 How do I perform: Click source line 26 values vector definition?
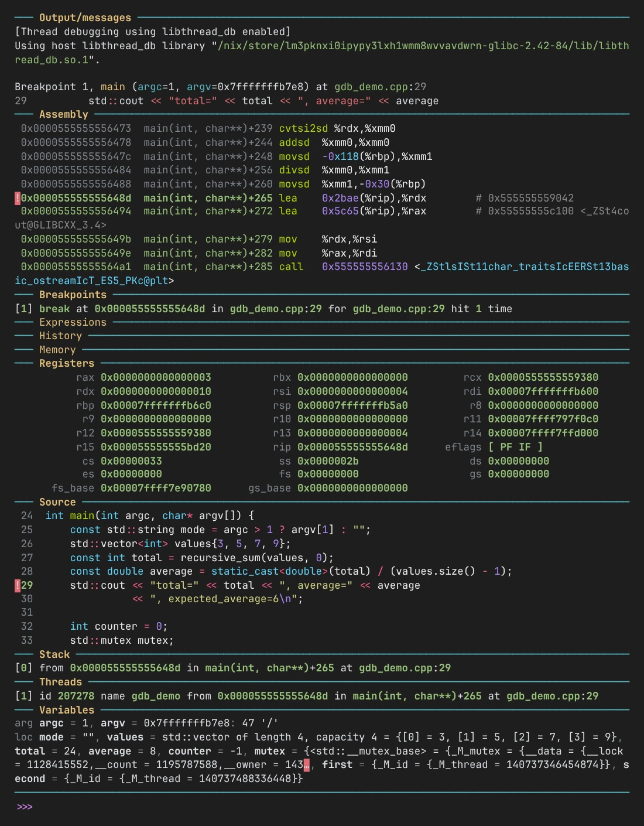tap(180, 544)
